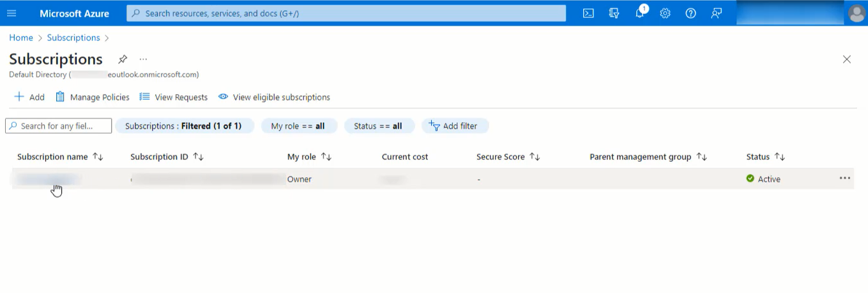The width and height of the screenshot is (868, 293).
Task: Open user account avatar menu
Action: [857, 13]
